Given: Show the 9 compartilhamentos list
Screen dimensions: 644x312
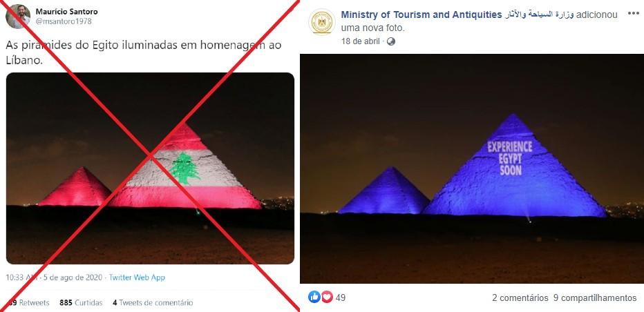Looking at the screenshot, I should tap(595, 298).
